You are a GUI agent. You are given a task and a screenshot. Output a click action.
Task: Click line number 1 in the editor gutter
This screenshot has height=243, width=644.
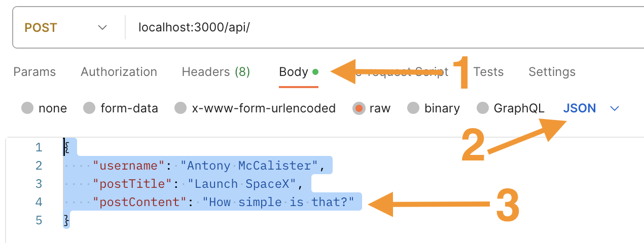pyautogui.click(x=39, y=147)
